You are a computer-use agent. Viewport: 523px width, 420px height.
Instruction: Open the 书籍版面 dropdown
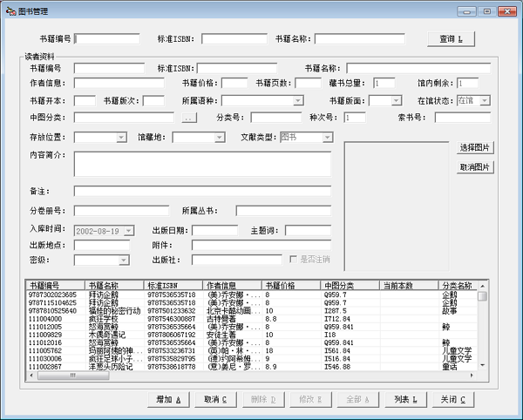point(397,101)
